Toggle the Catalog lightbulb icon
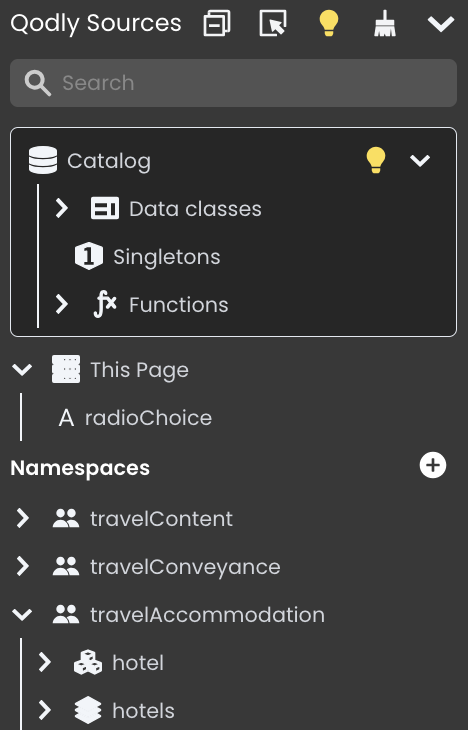The width and height of the screenshot is (468, 730). [x=376, y=160]
